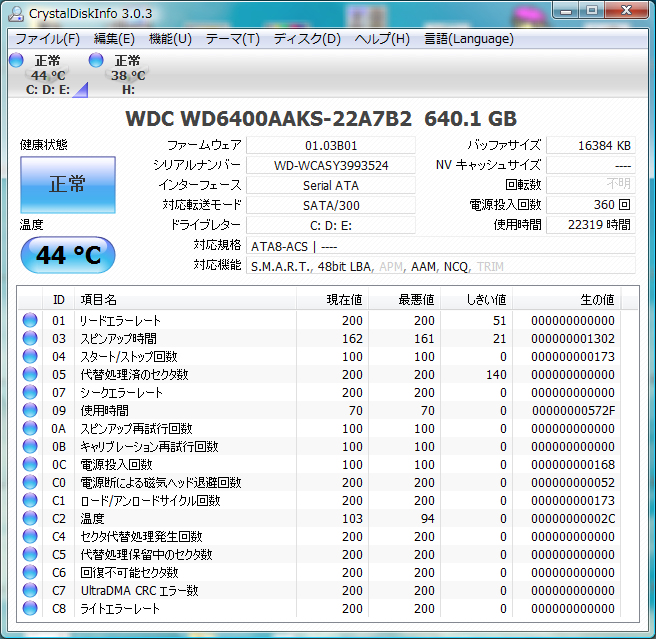Click the features field with S.M.A.R.T.
Viewport: 656px width, 639px height.
441,266
